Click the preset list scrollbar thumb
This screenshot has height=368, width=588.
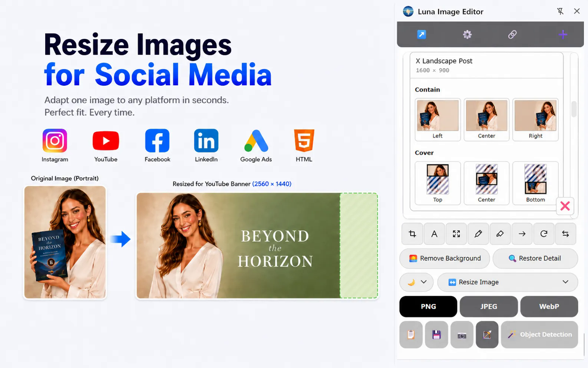tap(574, 109)
